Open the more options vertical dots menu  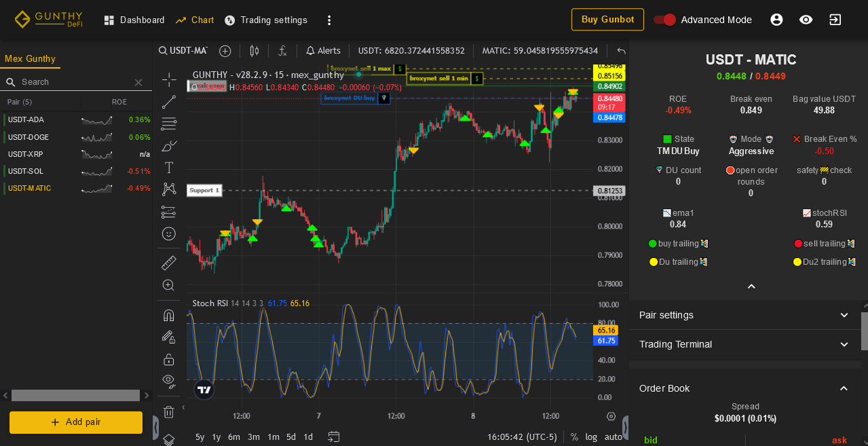[329, 20]
